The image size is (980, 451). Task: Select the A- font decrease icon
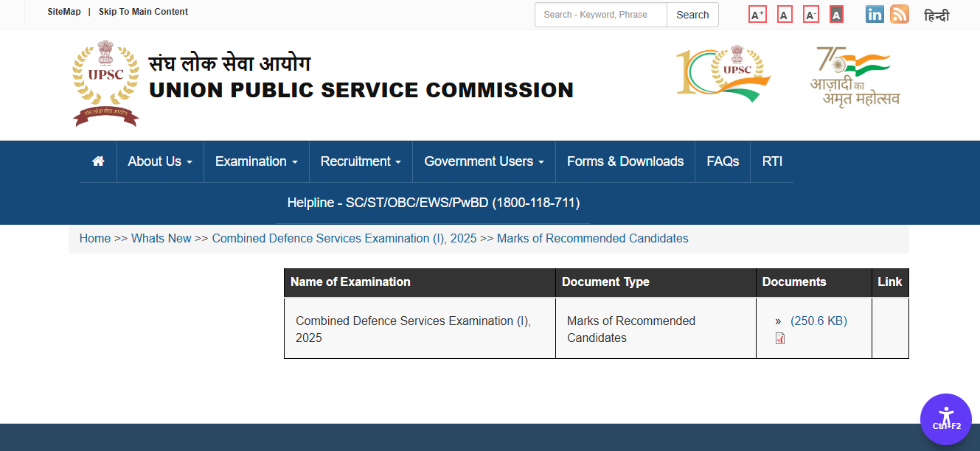(x=810, y=13)
